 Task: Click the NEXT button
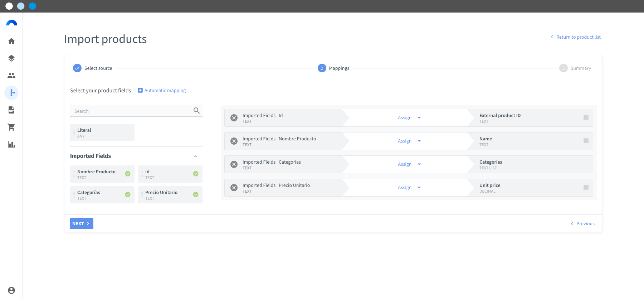click(x=82, y=223)
